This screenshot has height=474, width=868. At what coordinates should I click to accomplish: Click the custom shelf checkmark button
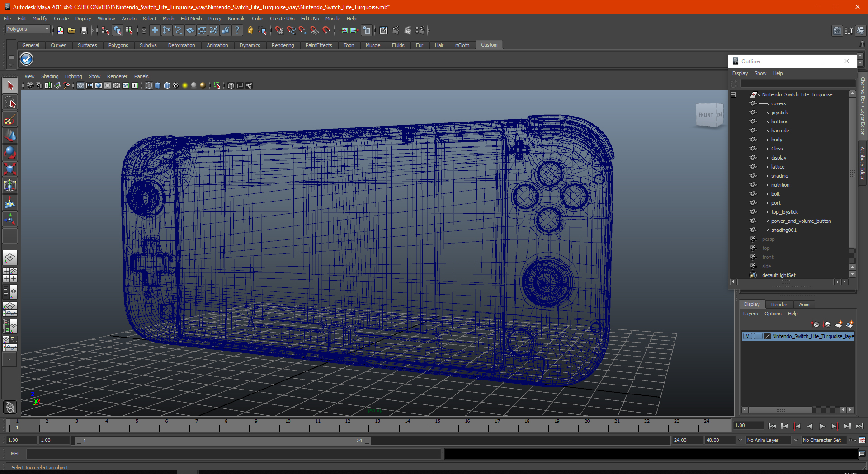click(27, 59)
